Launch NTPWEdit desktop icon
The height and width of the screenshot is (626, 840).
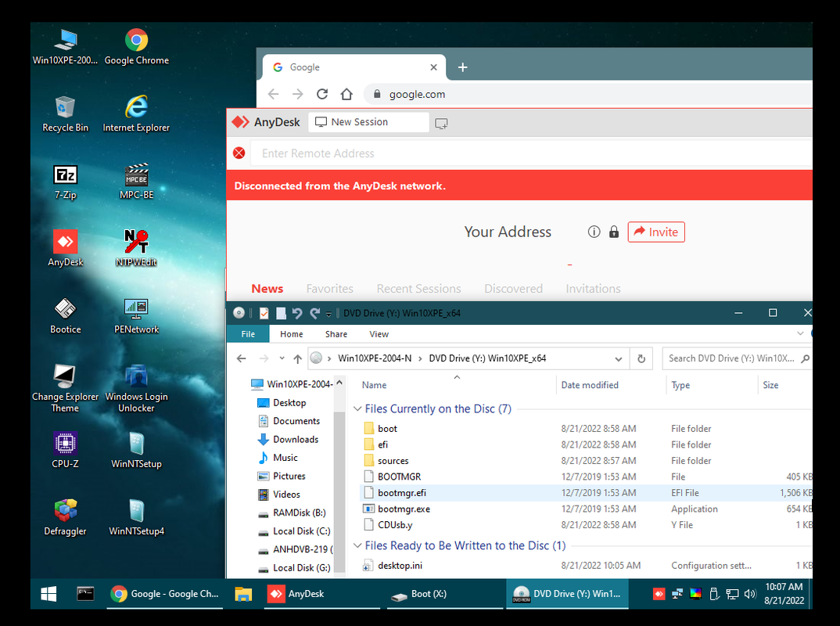[137, 249]
